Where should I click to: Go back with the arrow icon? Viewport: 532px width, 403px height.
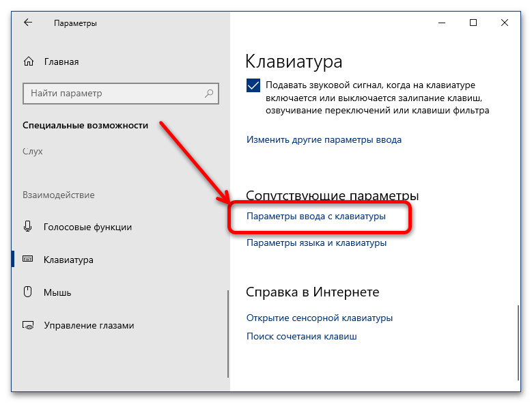click(28, 23)
